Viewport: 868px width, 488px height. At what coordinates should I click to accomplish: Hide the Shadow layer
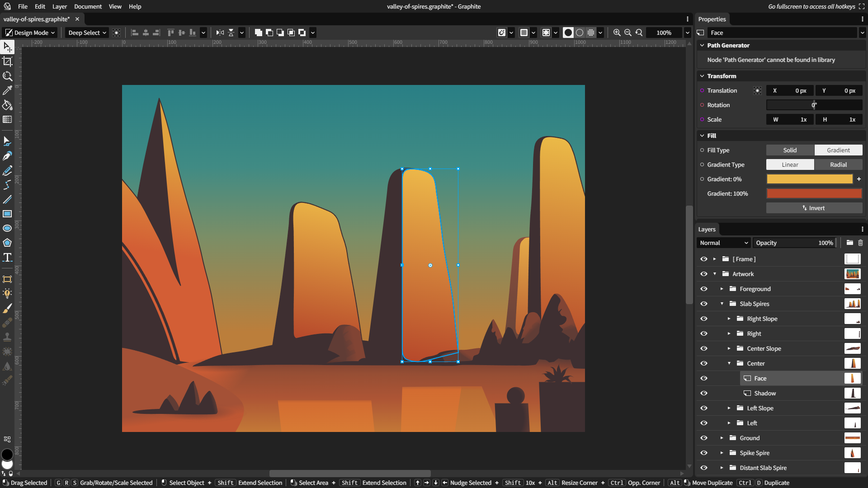[704, 393]
